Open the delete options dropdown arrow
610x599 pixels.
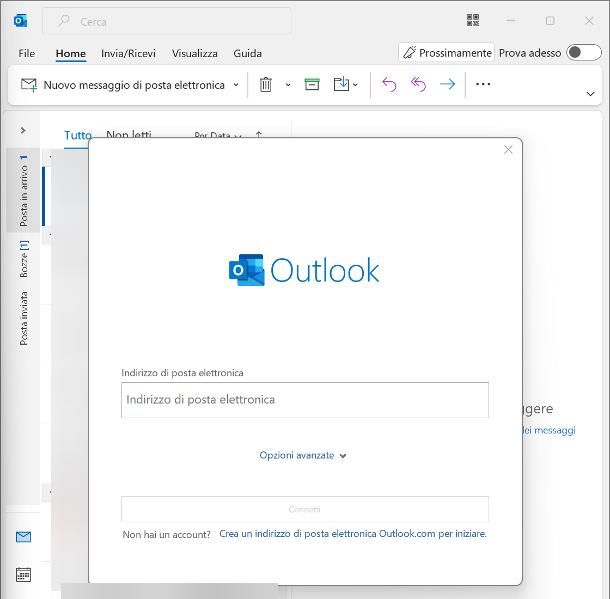pyautogui.click(x=288, y=84)
